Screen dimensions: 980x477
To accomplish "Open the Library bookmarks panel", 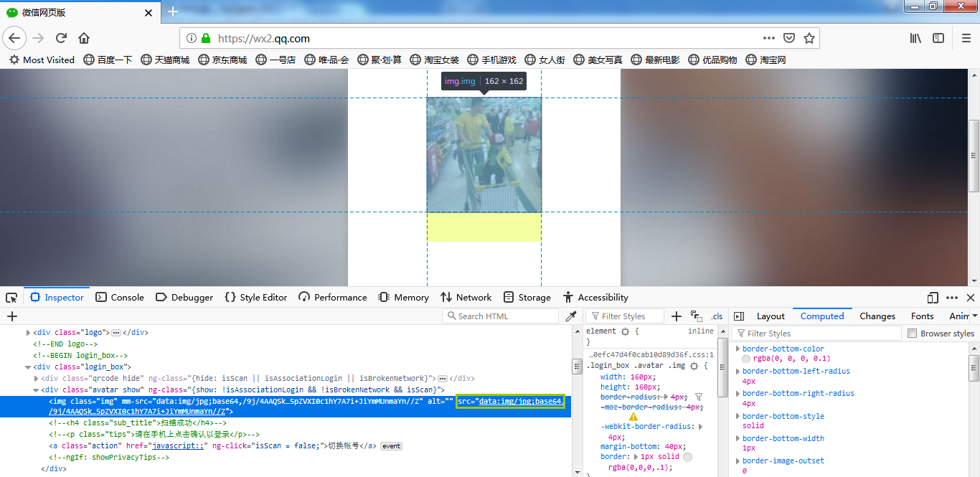I will [915, 38].
